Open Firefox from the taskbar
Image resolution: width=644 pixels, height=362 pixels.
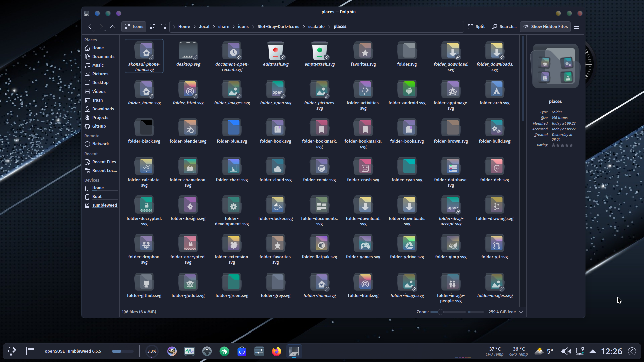(277, 351)
